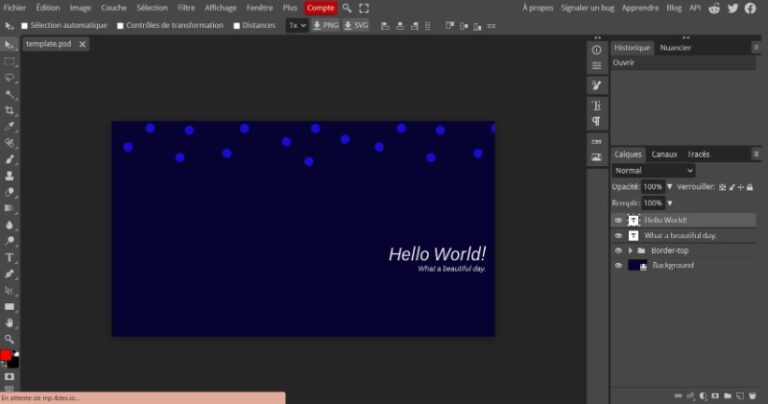Toggle lock position icon in Verrouiller

click(x=741, y=187)
